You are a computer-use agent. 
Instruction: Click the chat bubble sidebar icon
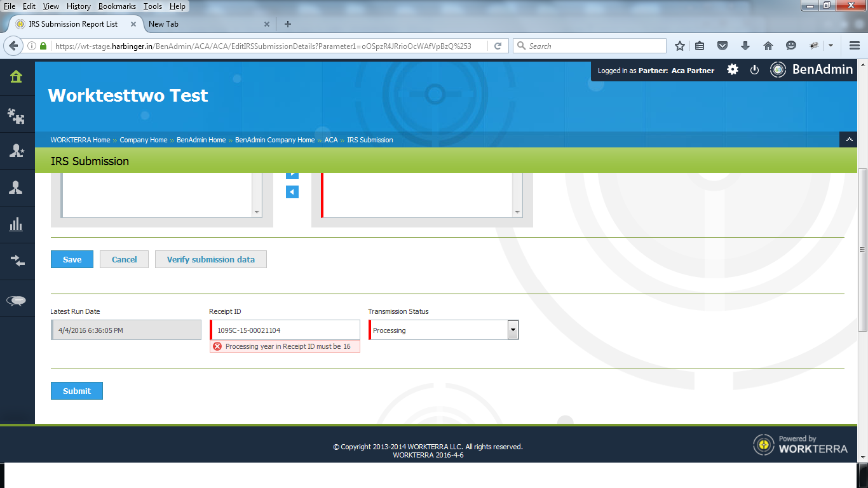pyautogui.click(x=17, y=301)
